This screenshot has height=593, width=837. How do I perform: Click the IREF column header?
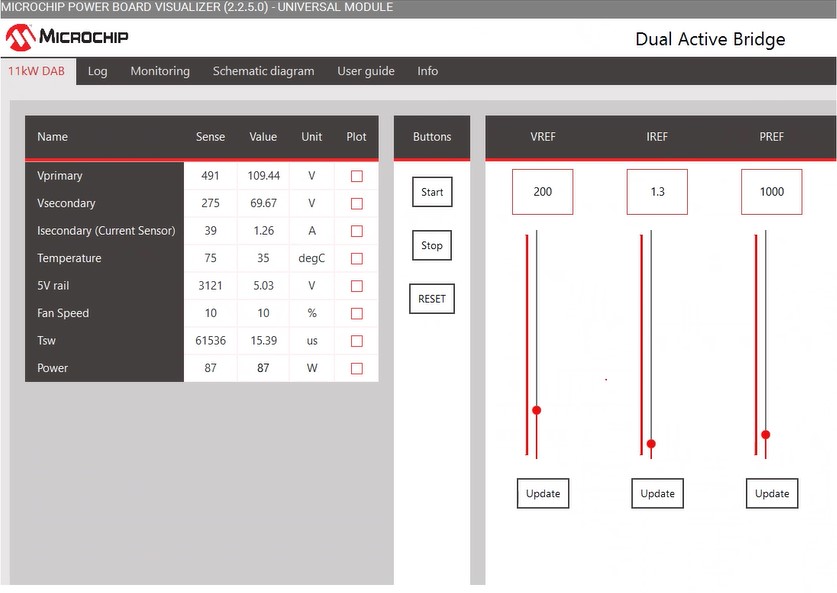coord(657,137)
